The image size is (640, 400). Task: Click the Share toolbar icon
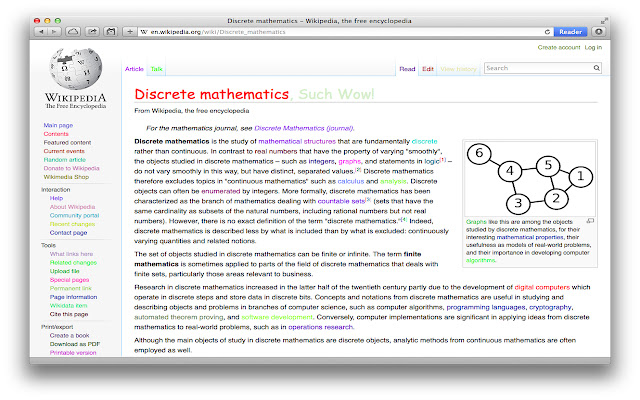(93, 31)
